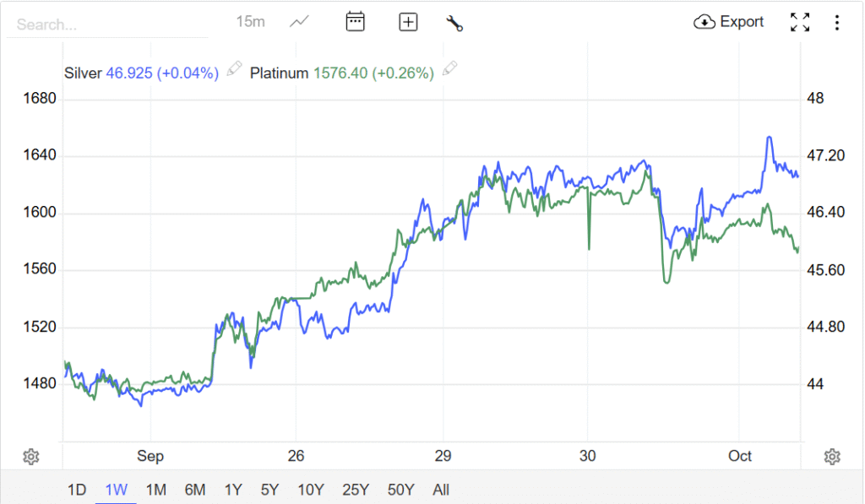The image size is (865, 504).
Task: Click the Silver legend label
Action: (x=83, y=73)
